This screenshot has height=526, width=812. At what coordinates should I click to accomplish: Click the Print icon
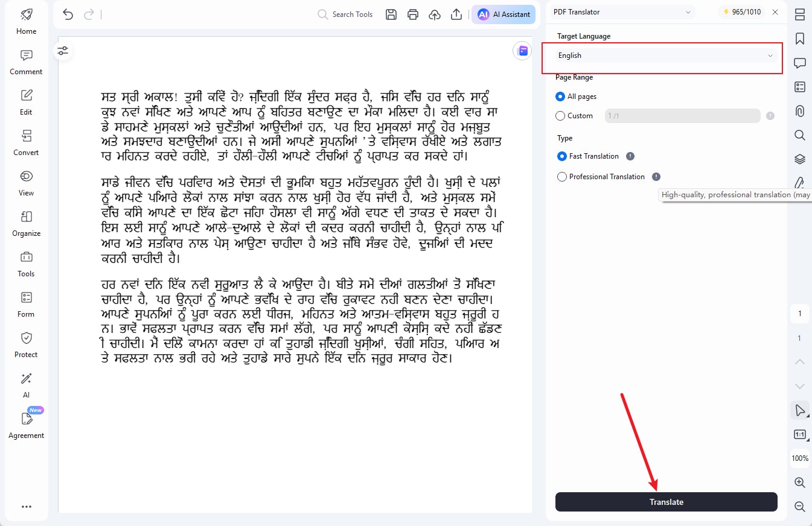click(x=413, y=14)
